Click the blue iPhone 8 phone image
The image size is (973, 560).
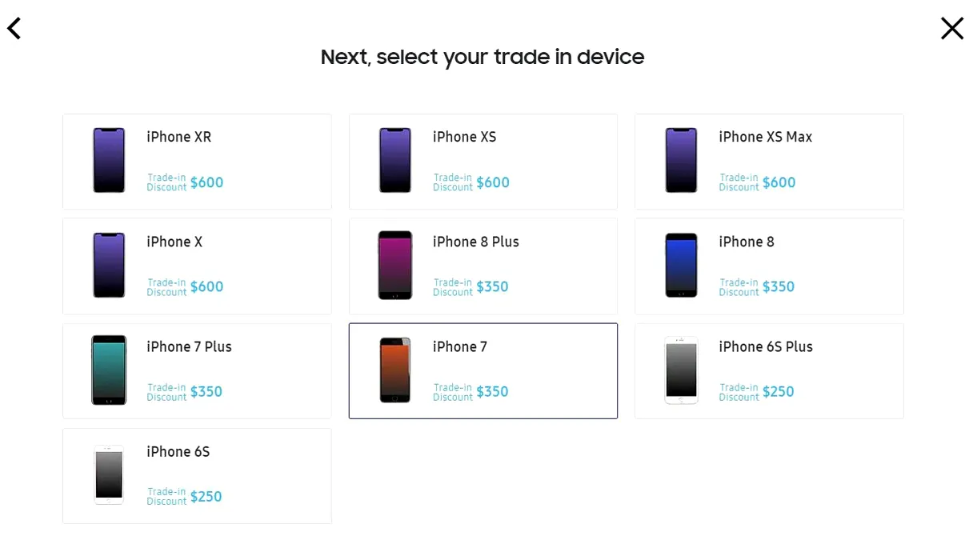coord(681,265)
